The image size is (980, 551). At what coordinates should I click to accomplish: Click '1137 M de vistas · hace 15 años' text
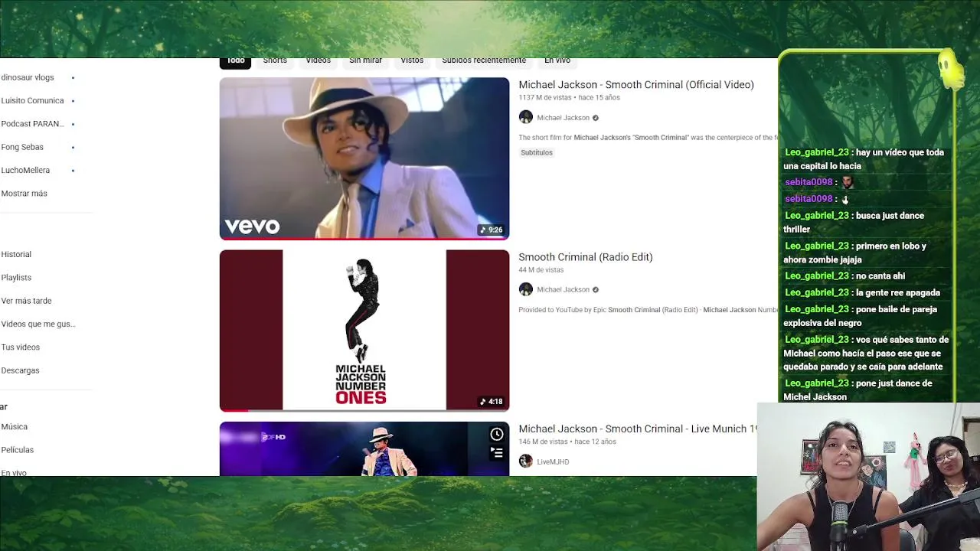(569, 98)
